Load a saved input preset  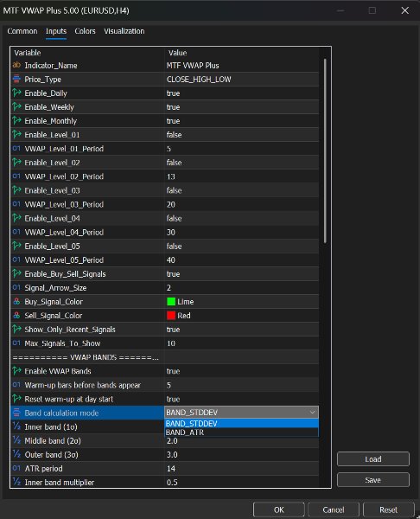(373, 459)
